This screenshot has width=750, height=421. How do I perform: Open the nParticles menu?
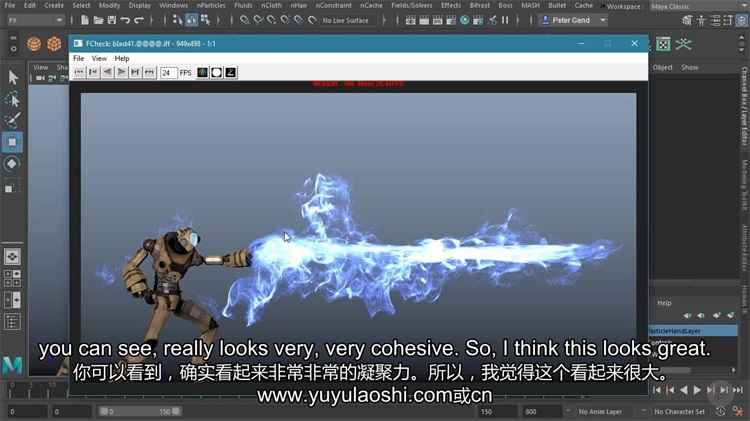(x=210, y=5)
